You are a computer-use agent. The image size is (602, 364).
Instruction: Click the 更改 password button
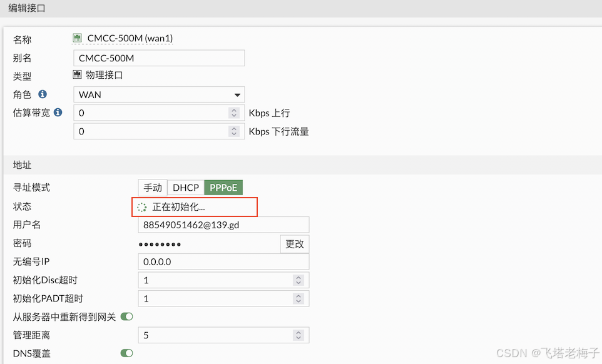[295, 244]
